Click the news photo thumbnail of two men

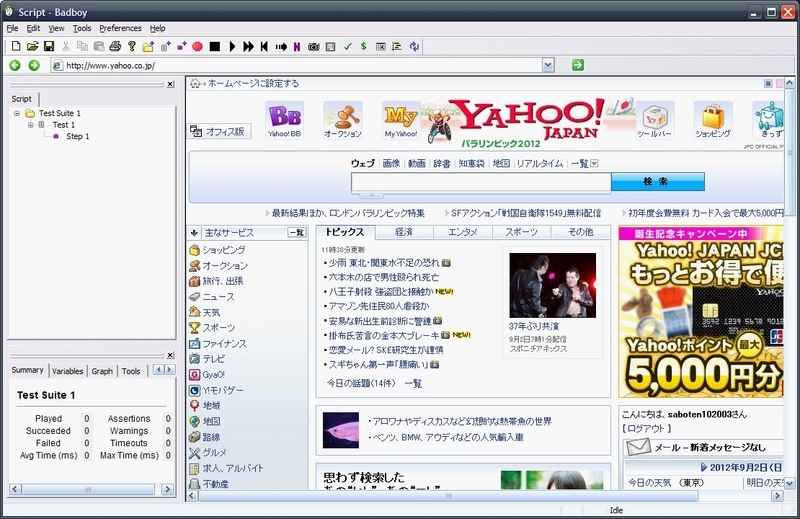click(x=553, y=285)
